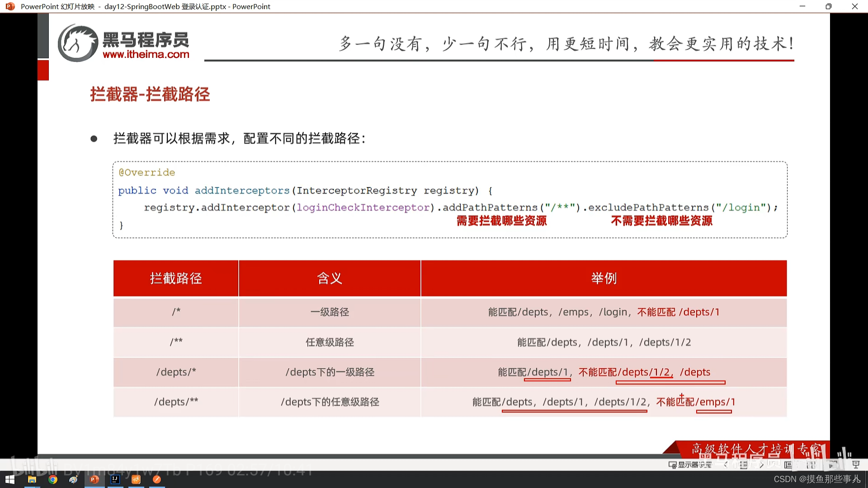Advance to the next slide arrow
The image size is (868, 488).
[x=762, y=465]
